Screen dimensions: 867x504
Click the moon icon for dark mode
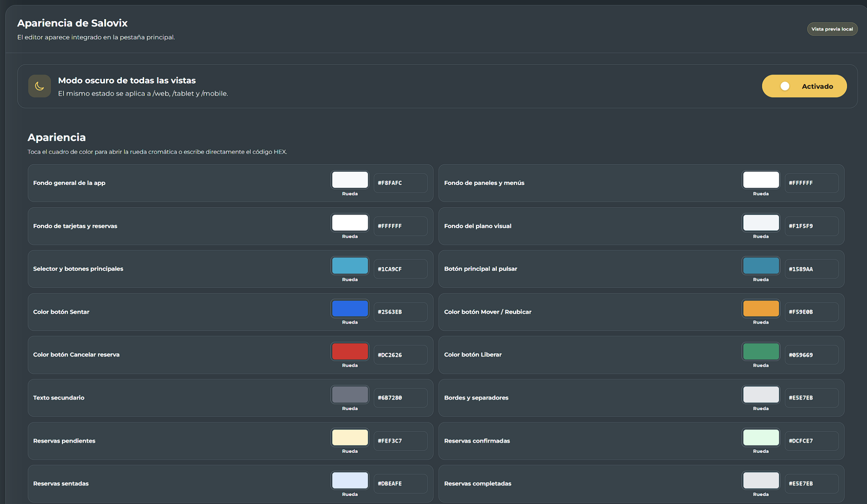[x=39, y=86]
